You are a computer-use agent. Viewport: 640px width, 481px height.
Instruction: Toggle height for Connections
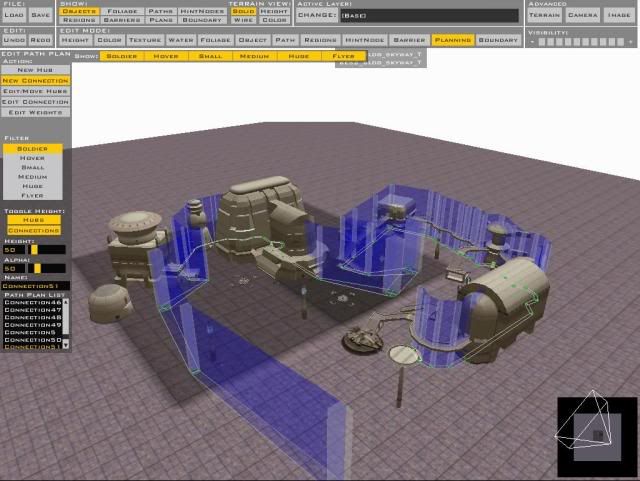pos(34,230)
